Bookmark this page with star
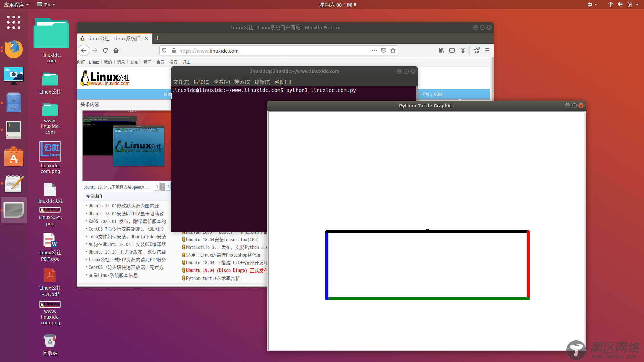Viewport: 644px width, 362px height. pyautogui.click(x=393, y=50)
